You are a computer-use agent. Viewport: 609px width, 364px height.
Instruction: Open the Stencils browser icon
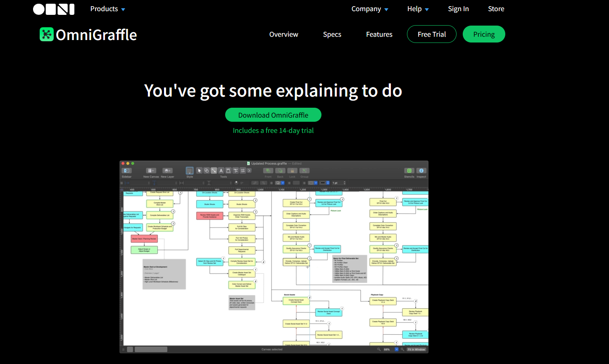(x=409, y=170)
